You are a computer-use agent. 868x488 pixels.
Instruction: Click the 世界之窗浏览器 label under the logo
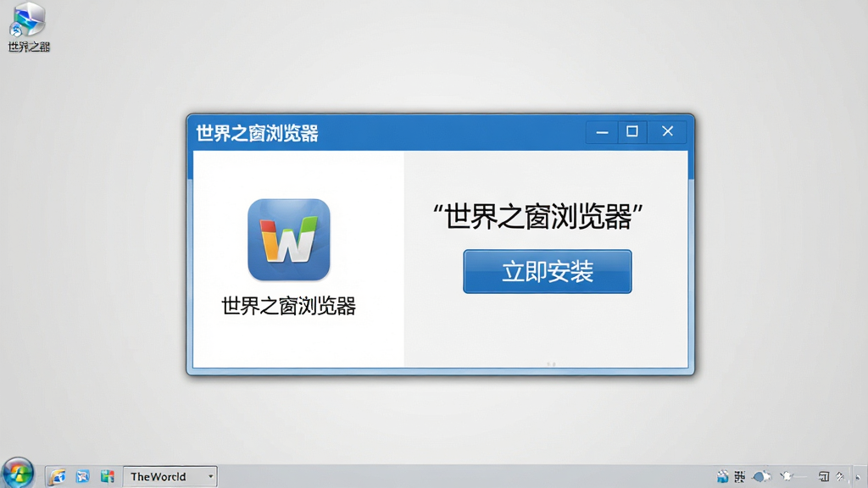click(x=288, y=306)
